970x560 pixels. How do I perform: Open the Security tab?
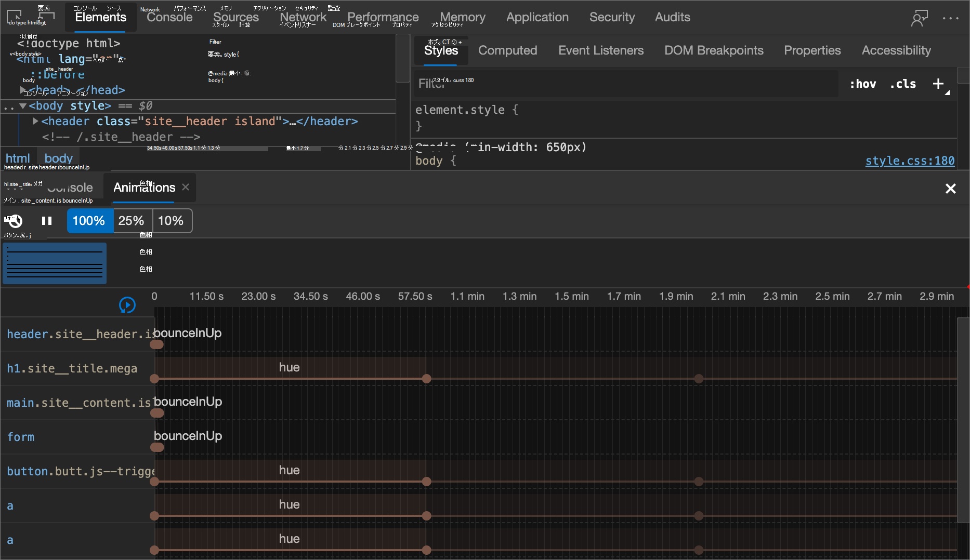point(612,17)
